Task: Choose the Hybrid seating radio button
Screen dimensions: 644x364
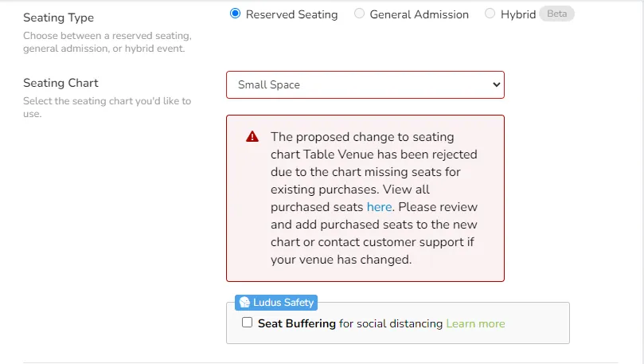Action: tap(490, 14)
